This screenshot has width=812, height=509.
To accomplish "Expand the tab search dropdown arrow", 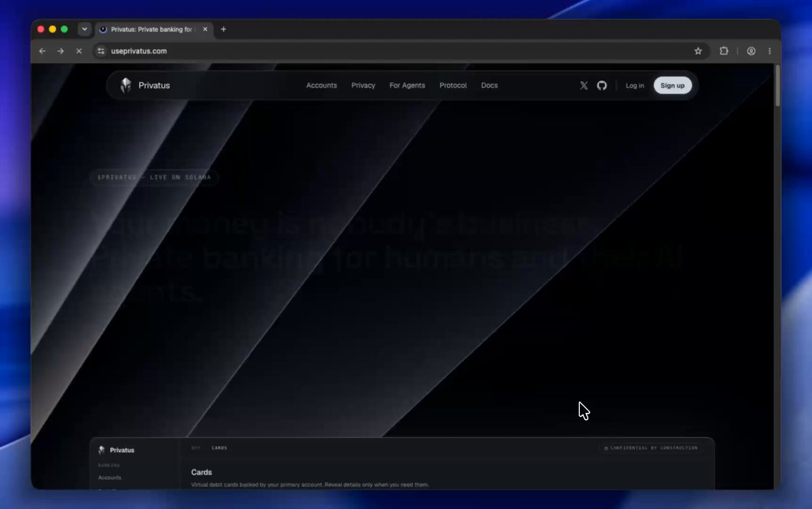I will pyautogui.click(x=85, y=29).
